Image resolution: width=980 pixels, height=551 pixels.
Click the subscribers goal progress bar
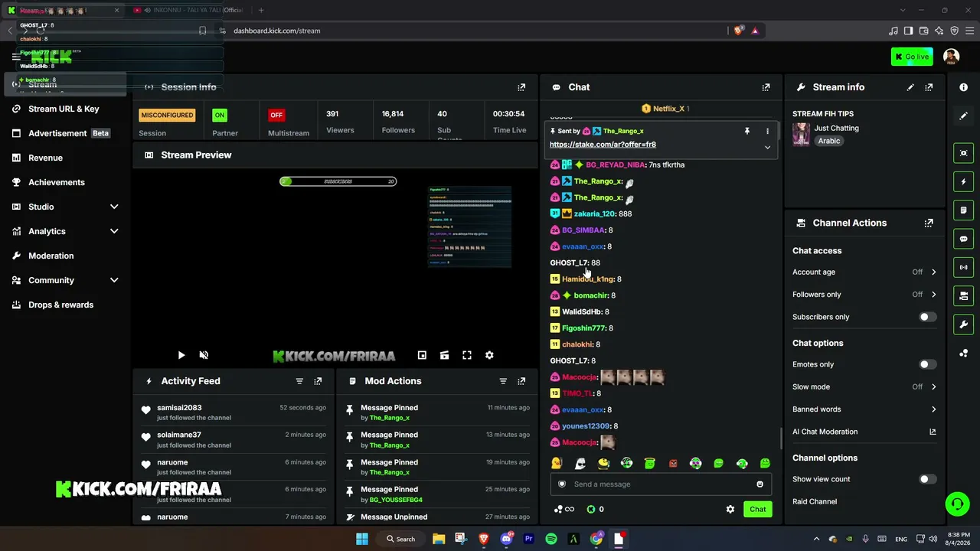coord(338,181)
